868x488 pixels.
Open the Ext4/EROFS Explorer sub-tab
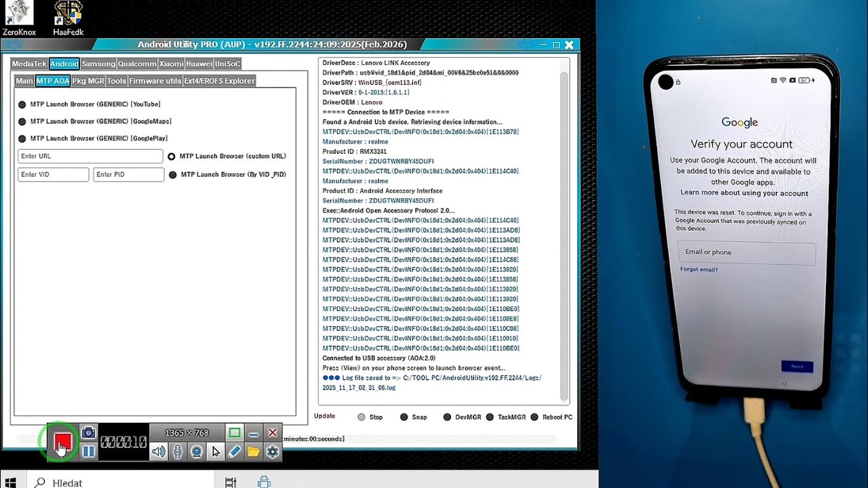pos(220,81)
